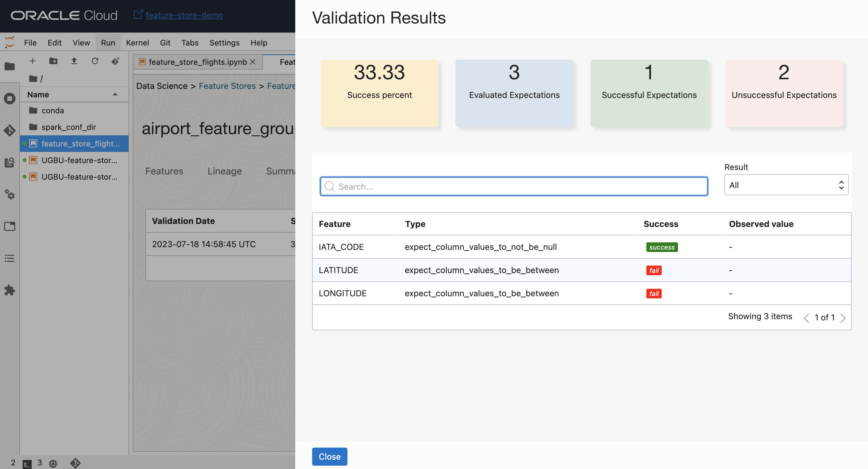Click the Success percent card
This screenshot has height=469, width=868.
pos(379,93)
